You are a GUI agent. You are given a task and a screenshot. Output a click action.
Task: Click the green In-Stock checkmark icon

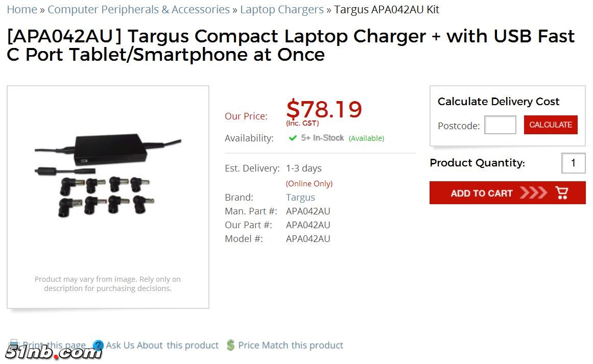293,138
